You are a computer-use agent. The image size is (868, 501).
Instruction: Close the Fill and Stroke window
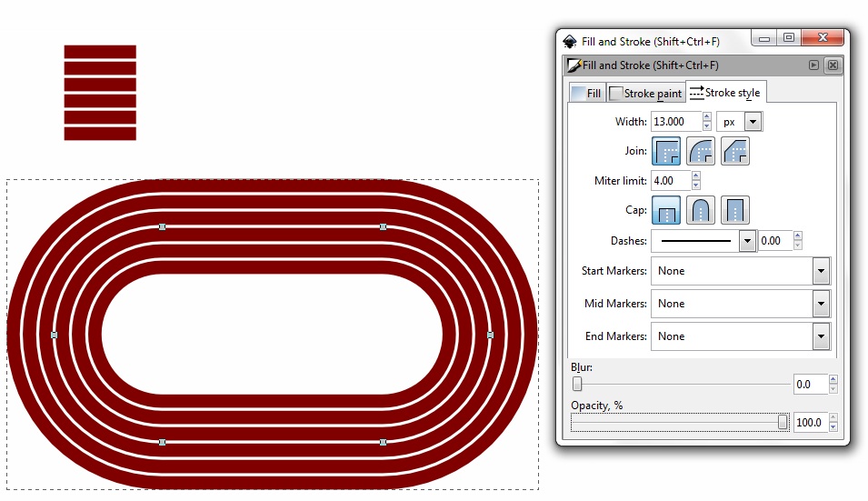[823, 37]
